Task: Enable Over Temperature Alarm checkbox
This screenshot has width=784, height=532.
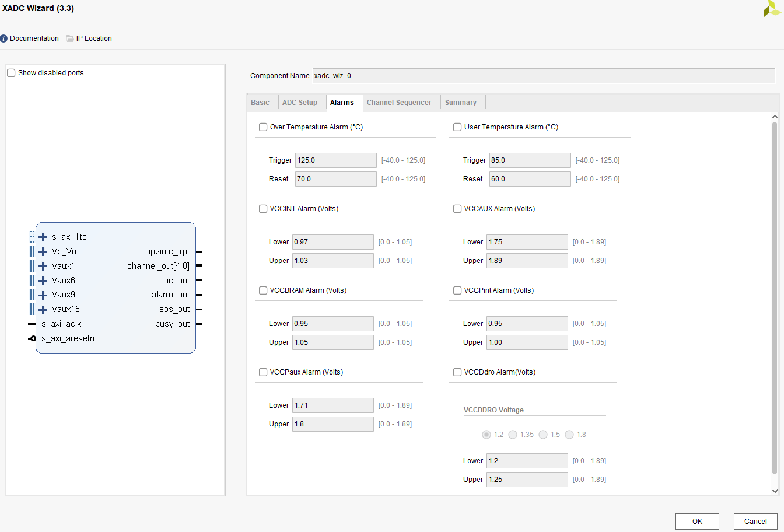Action: tap(263, 127)
